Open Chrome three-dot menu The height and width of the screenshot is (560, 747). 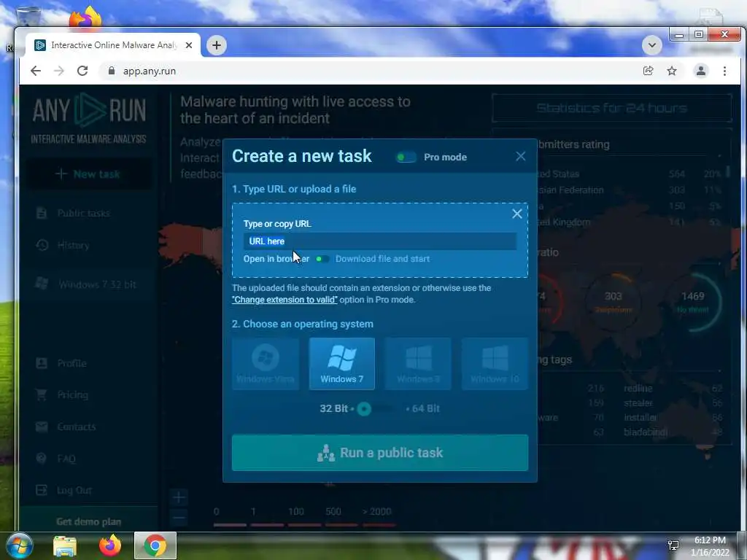click(724, 71)
